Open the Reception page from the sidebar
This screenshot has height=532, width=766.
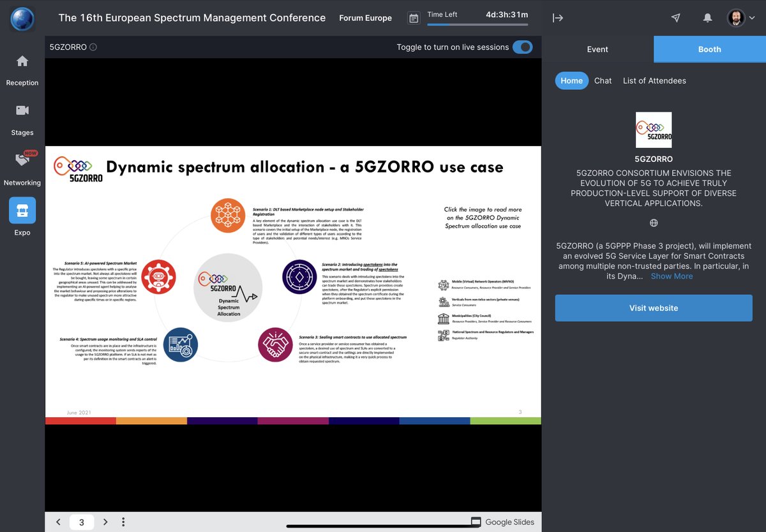coord(22,67)
